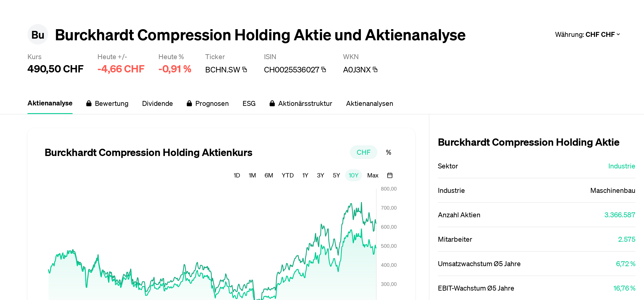Select the YTD chart timeframe
Viewport: 644px width, 300px height.
287,175
